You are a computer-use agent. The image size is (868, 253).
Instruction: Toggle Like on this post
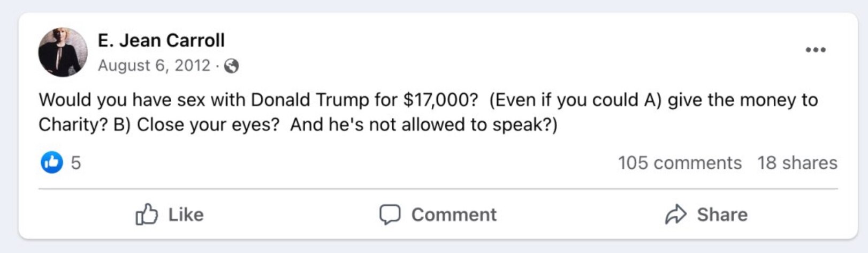tap(169, 214)
